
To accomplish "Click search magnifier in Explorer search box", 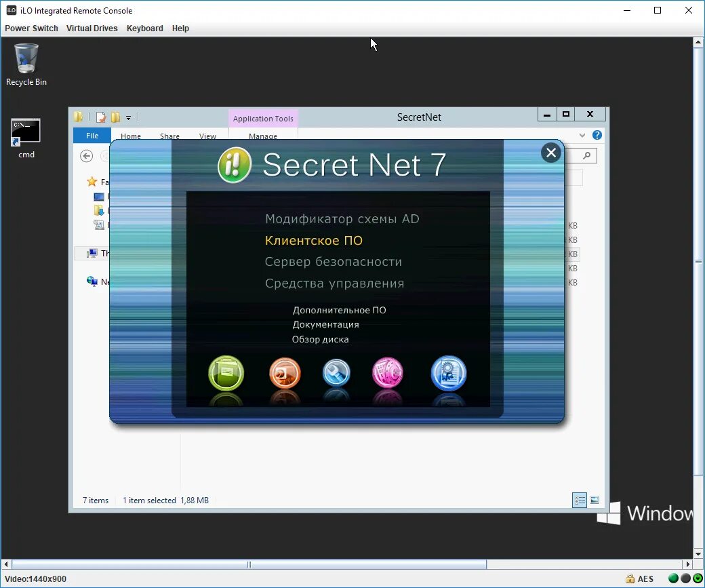I will tap(587, 156).
